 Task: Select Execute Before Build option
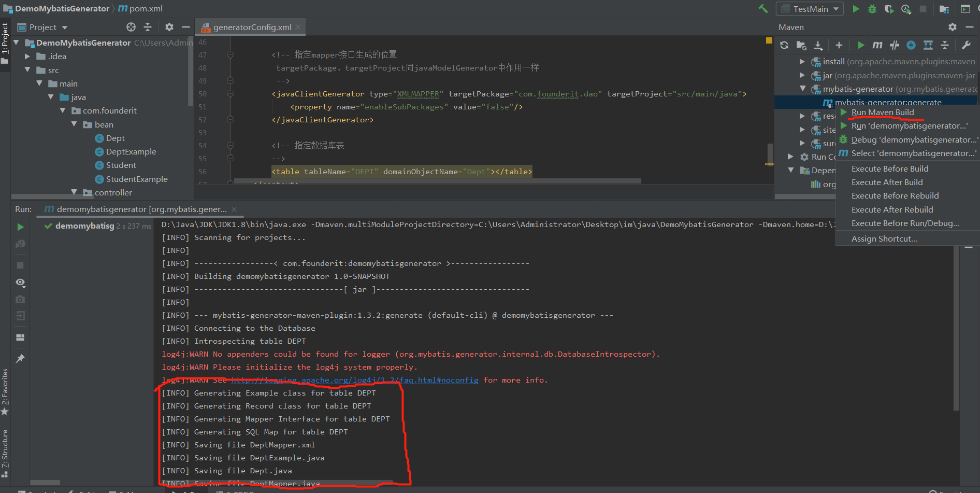coord(890,169)
